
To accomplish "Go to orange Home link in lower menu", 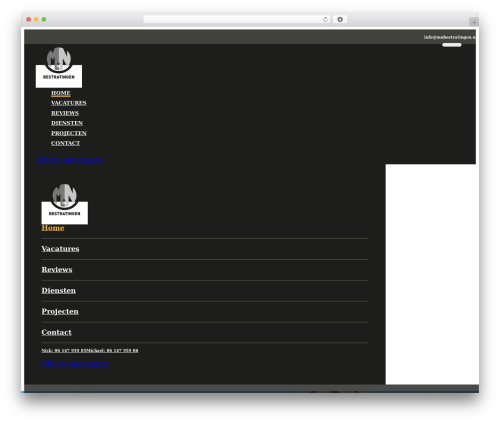I will point(53,228).
